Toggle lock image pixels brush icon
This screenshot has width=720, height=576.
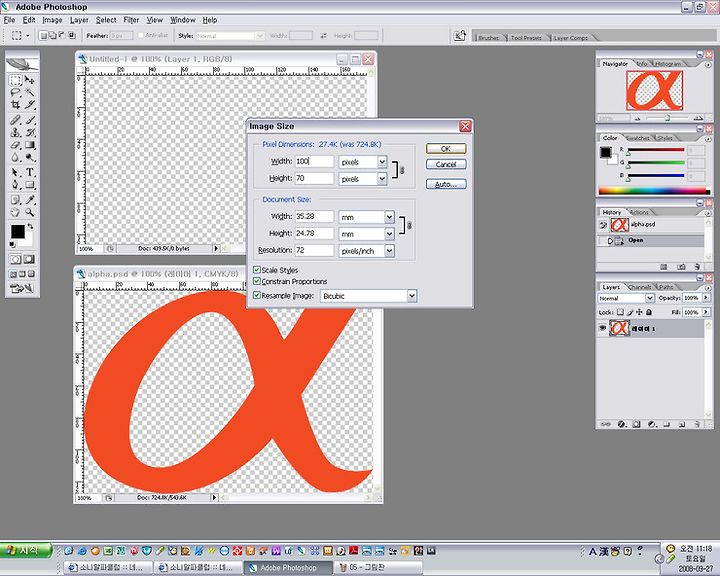pos(630,312)
